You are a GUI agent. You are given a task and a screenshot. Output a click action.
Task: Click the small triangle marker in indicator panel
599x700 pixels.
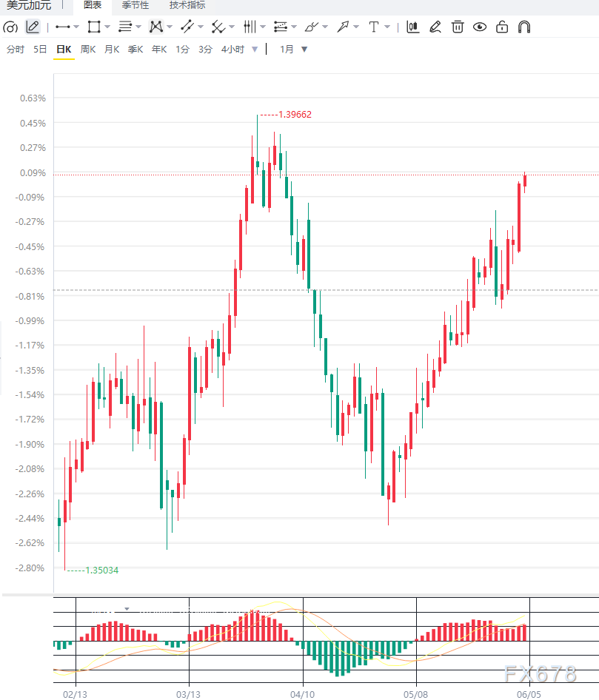(127, 609)
